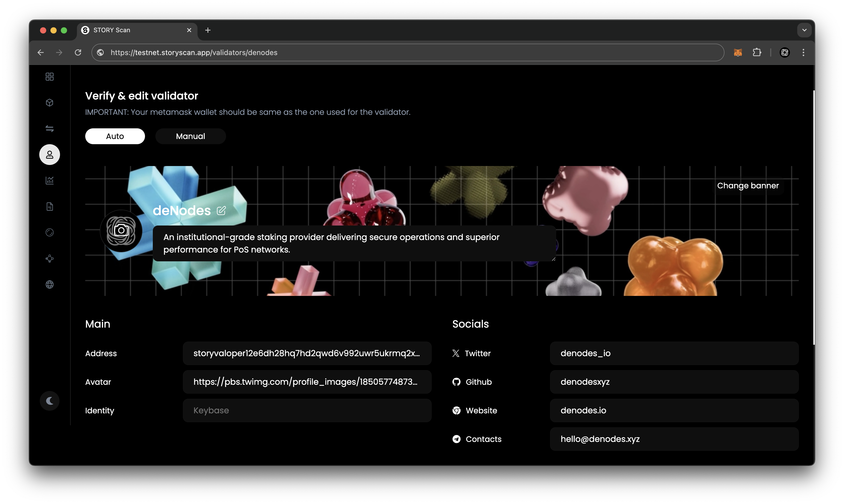Click the deNodes validator name
The width and height of the screenshot is (844, 504).
(182, 211)
